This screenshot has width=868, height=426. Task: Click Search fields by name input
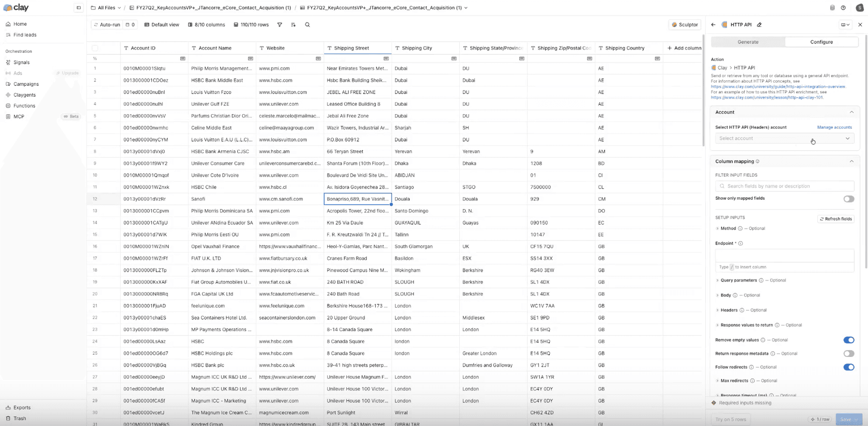[x=784, y=186]
